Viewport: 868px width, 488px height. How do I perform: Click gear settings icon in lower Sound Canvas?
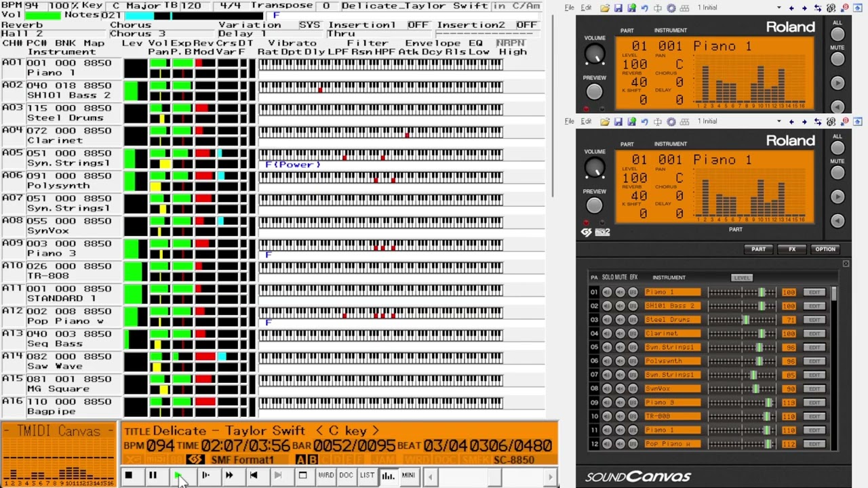671,121
